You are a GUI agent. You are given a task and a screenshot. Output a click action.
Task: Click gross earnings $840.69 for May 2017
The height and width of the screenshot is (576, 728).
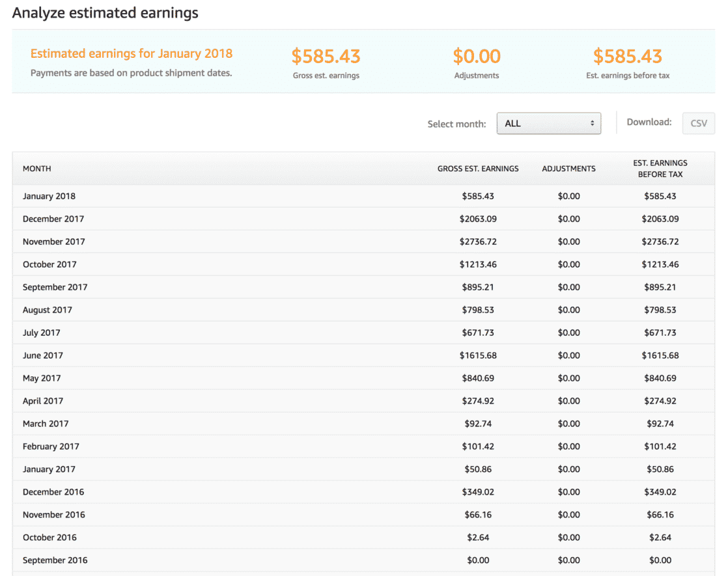tap(478, 377)
